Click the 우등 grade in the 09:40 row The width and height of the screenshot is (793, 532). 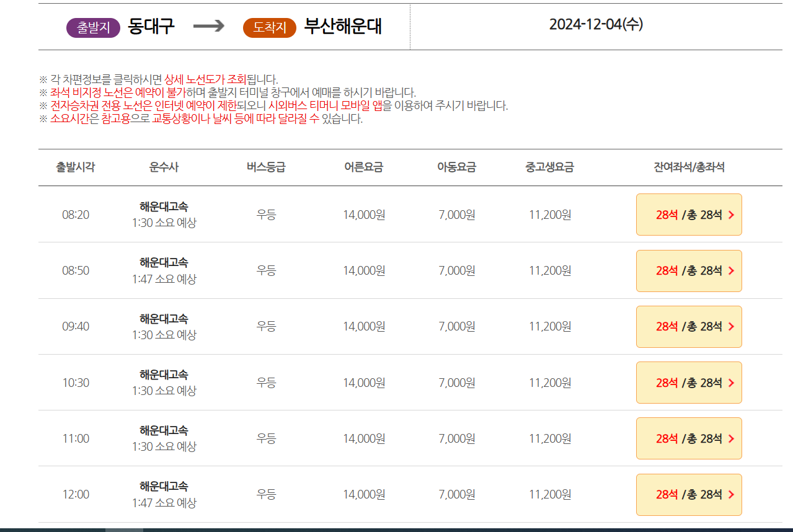pyautogui.click(x=266, y=326)
